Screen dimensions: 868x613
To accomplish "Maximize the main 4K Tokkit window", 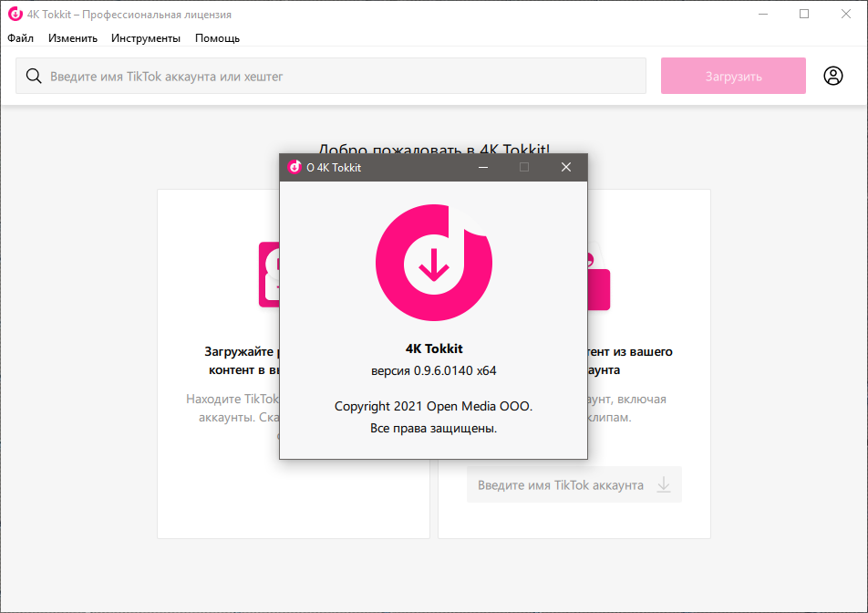I will [x=804, y=14].
